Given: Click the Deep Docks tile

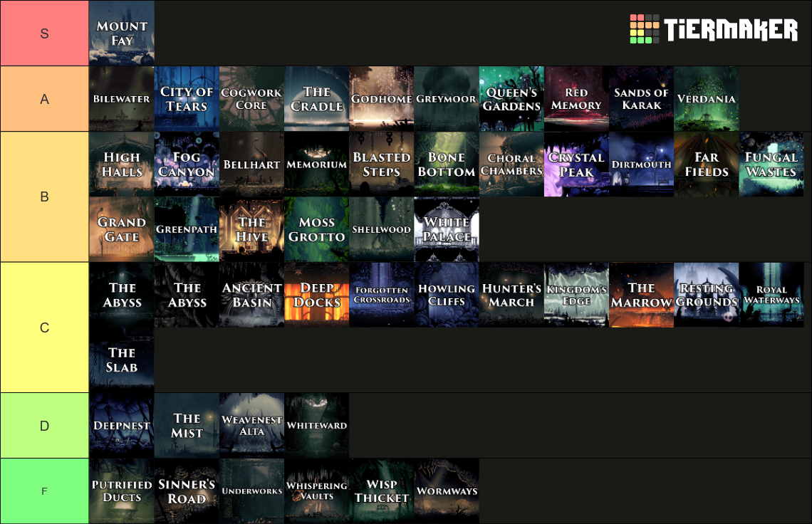Looking at the screenshot, I should coord(316,295).
